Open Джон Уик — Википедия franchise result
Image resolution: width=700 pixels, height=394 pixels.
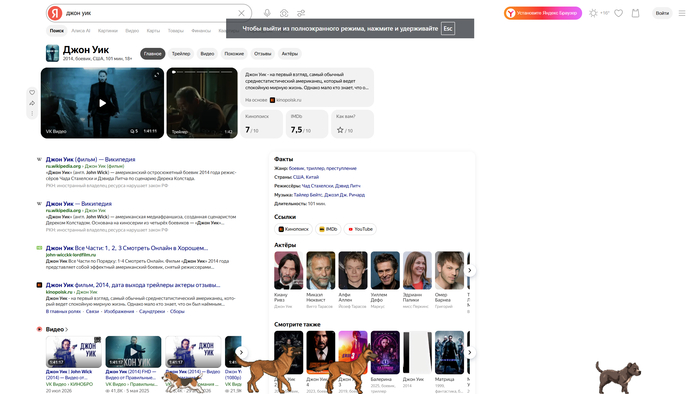(79, 203)
